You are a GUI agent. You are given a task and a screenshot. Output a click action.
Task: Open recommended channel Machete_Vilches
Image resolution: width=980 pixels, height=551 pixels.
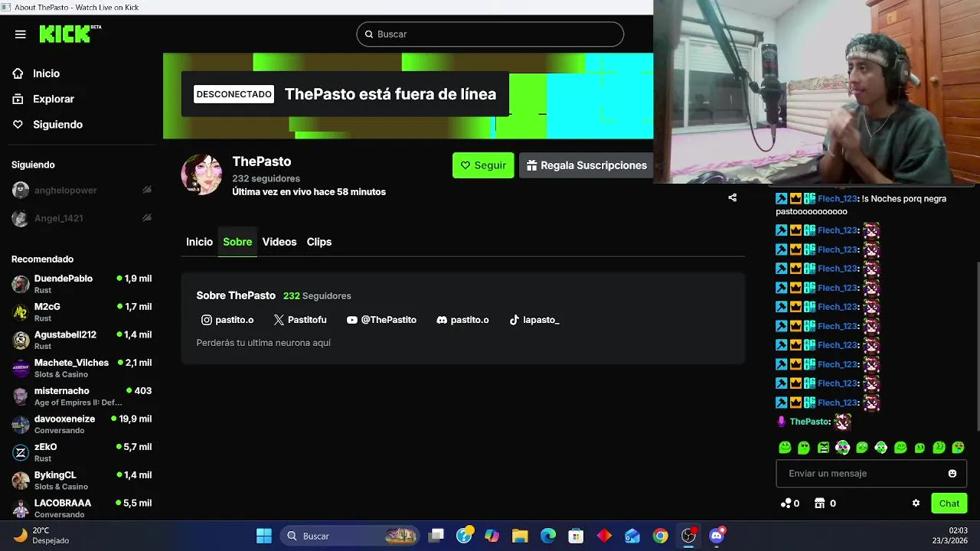81,368
